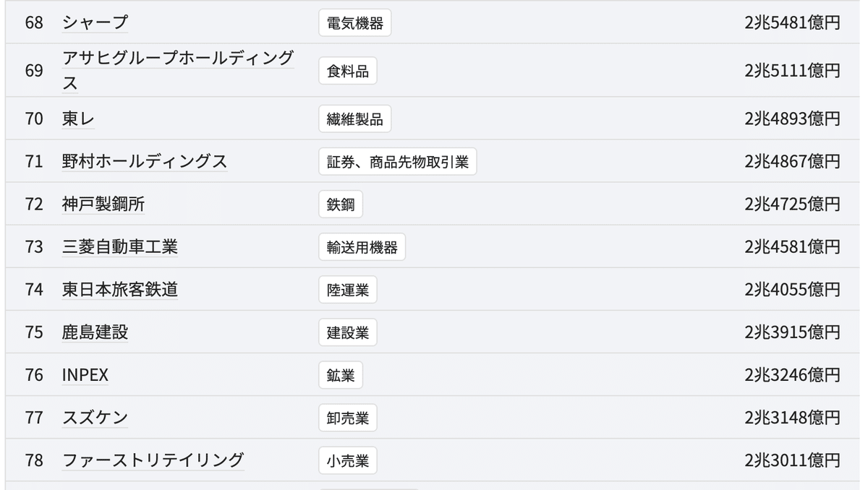868x490 pixels.
Task: Click the 東日本旅客鉄道 company name
Action: click(120, 290)
